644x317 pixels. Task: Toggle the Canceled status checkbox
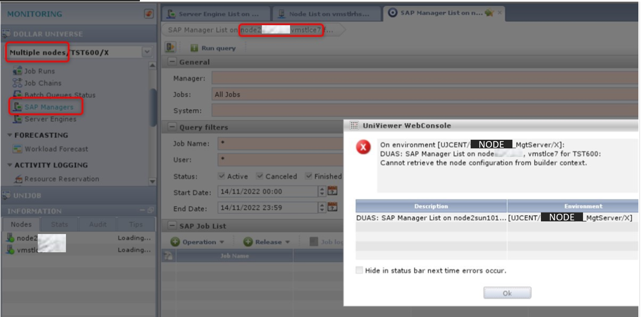pyautogui.click(x=260, y=176)
